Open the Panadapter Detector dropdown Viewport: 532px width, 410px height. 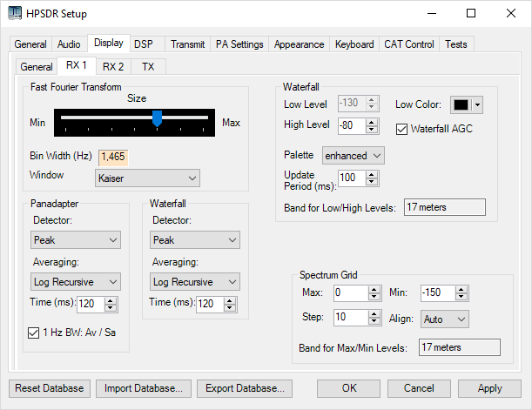click(76, 240)
